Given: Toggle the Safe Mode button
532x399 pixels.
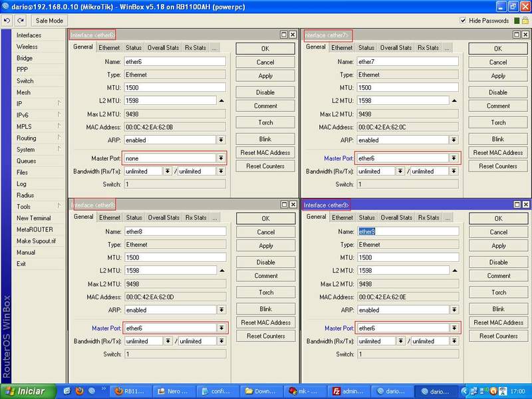Looking at the screenshot, I should (x=49, y=21).
